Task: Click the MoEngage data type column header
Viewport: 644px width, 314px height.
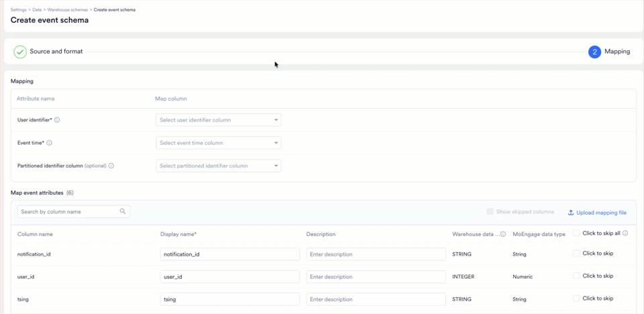Action: click(539, 234)
